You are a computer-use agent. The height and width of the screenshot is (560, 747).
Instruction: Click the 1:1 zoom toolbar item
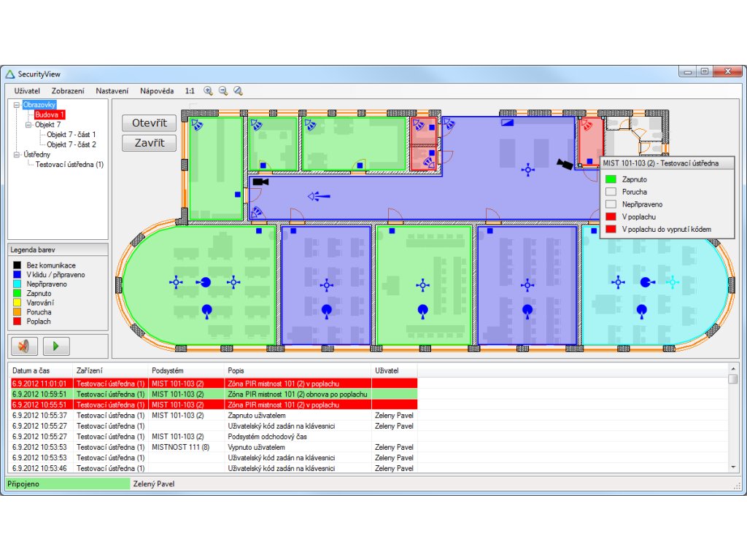pos(190,91)
